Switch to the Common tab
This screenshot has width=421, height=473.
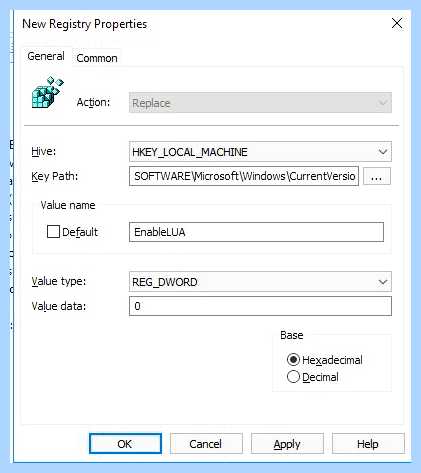97,58
